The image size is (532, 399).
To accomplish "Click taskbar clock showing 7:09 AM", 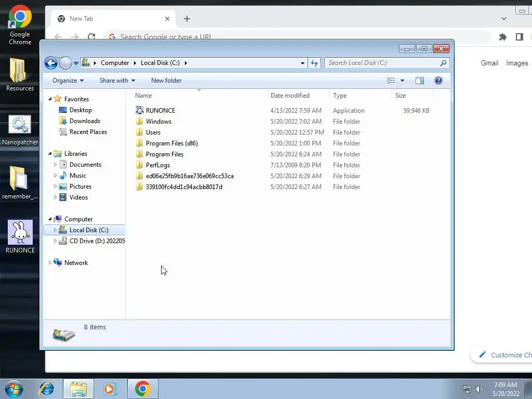I will (506, 389).
